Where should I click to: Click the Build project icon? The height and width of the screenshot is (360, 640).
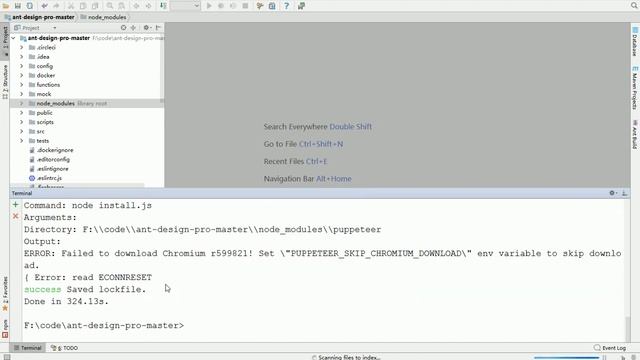click(163, 6)
